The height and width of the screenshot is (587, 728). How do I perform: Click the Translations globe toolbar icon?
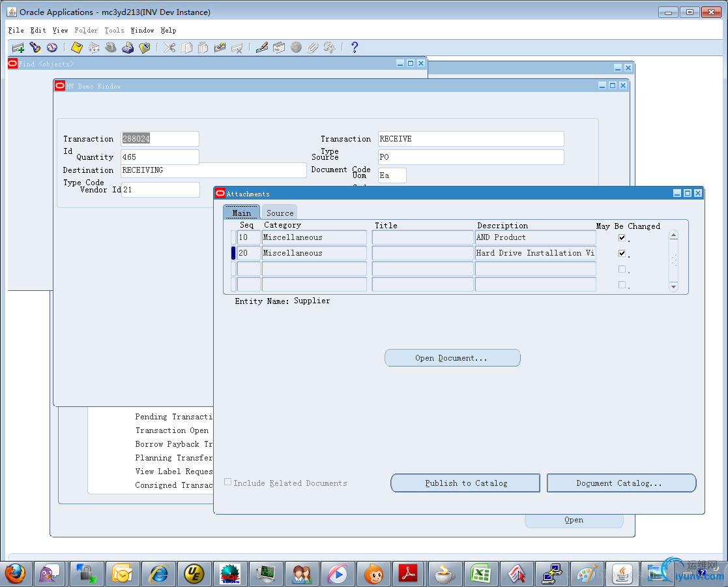[x=296, y=48]
